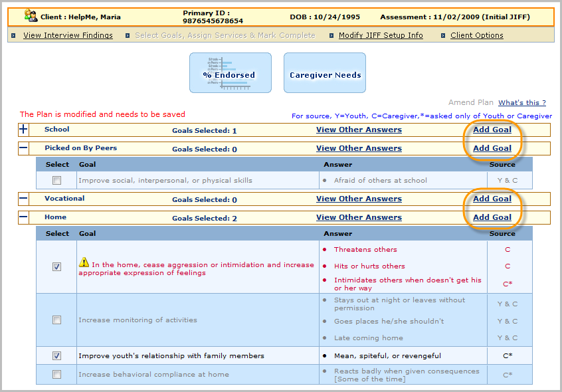The width and height of the screenshot is (562, 392).
Task: Click the DOB 10/24/1995 text
Action: pyautogui.click(x=325, y=17)
